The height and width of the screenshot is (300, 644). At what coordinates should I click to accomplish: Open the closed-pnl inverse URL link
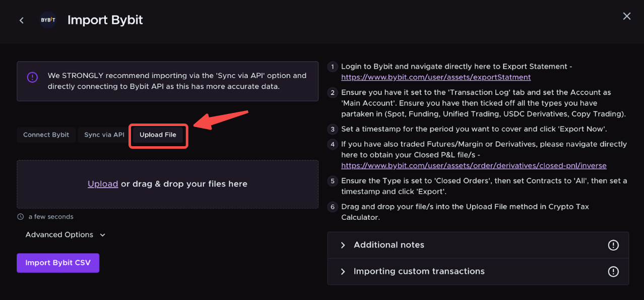coord(473,166)
